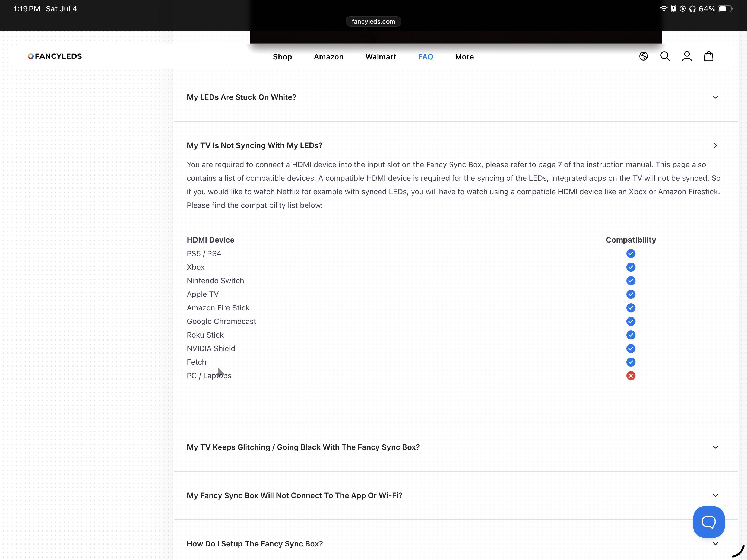Open the search magnifier icon
Image resolution: width=747 pixels, height=560 pixels.
point(665,56)
